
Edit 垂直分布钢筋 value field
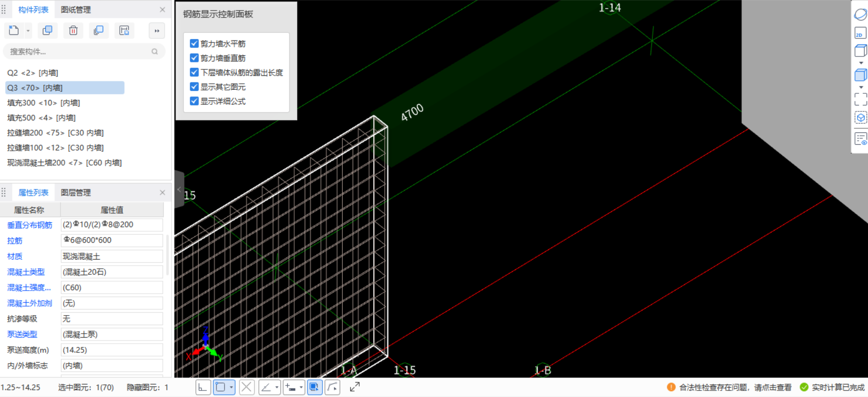click(x=112, y=225)
